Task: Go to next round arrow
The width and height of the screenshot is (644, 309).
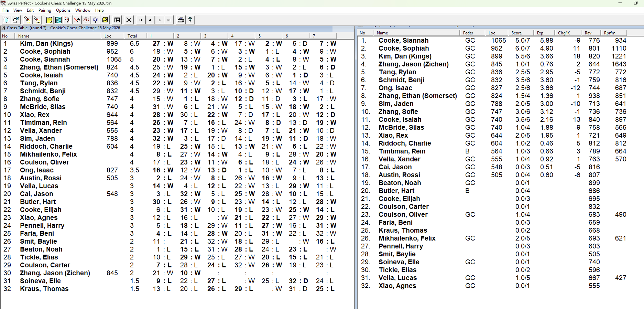Action: click(x=160, y=20)
